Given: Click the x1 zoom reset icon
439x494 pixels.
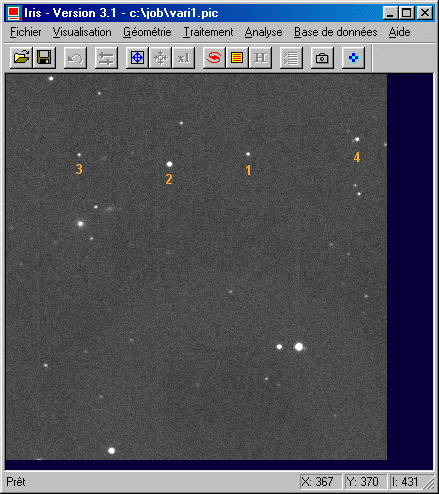Looking at the screenshot, I should tap(184, 58).
